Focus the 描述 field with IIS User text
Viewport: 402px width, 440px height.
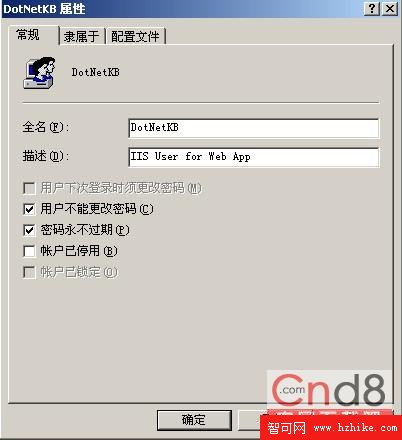[x=254, y=157]
